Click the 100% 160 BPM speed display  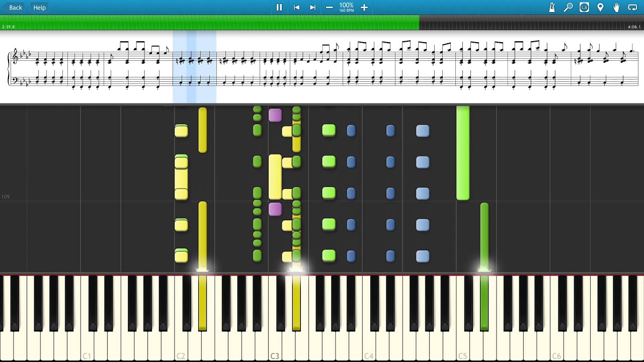coord(346,8)
